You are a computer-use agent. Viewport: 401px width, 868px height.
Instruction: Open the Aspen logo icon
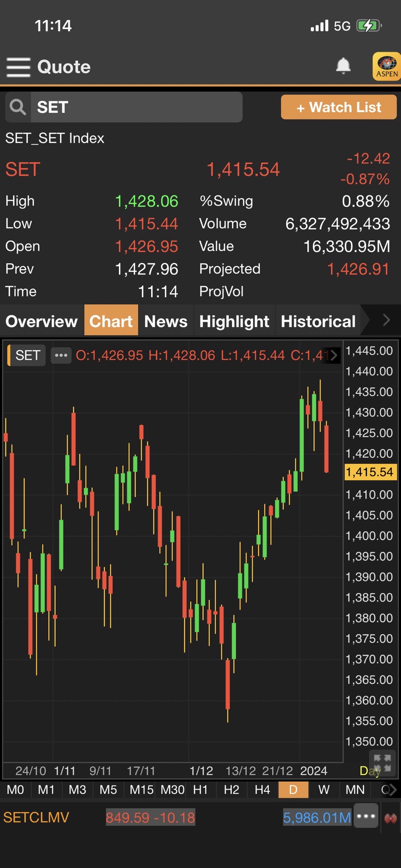[386, 66]
